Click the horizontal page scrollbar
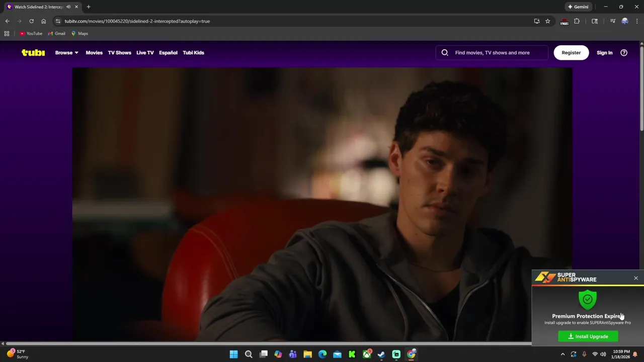Viewport: 644px width, 362px height. pyautogui.click(x=269, y=343)
